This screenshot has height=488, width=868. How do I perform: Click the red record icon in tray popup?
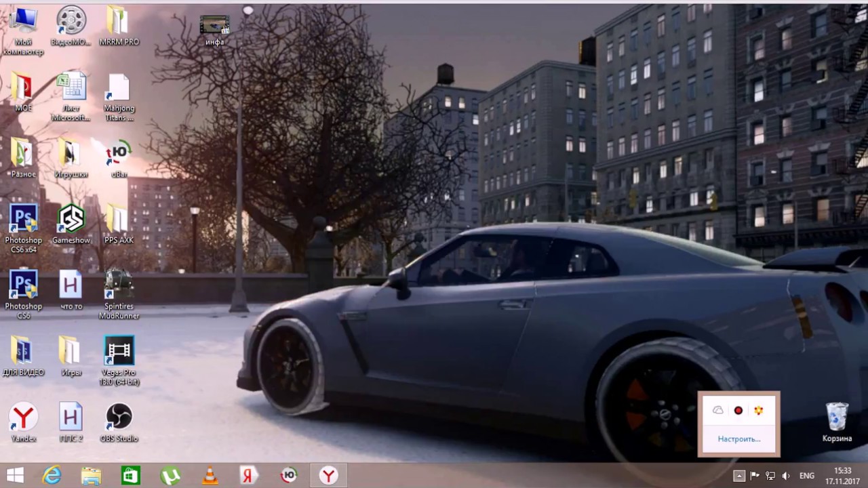(x=738, y=410)
